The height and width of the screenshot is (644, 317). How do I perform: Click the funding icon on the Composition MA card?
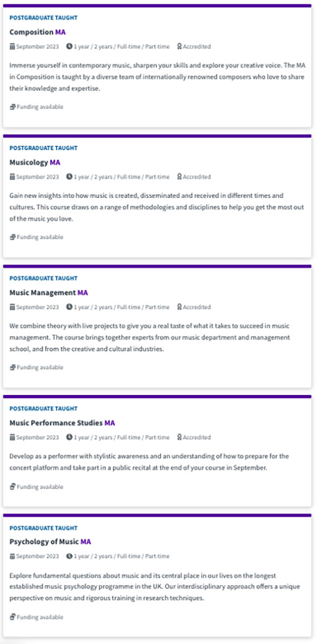[x=12, y=107]
